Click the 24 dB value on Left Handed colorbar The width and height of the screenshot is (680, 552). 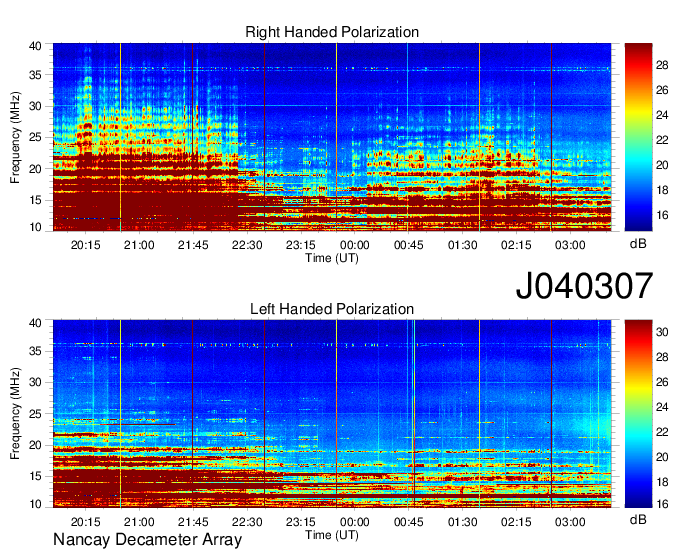coord(662,407)
